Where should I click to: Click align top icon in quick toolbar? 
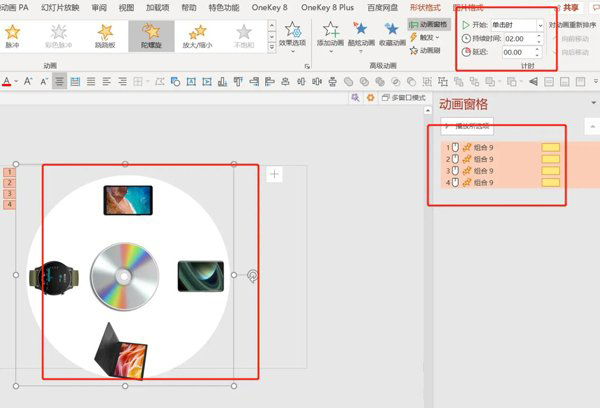point(238,82)
